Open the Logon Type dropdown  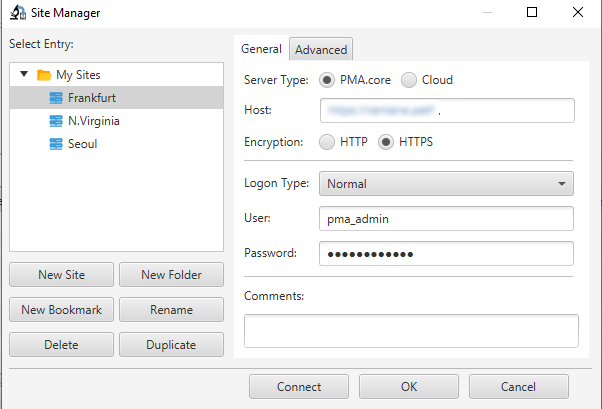(x=446, y=184)
